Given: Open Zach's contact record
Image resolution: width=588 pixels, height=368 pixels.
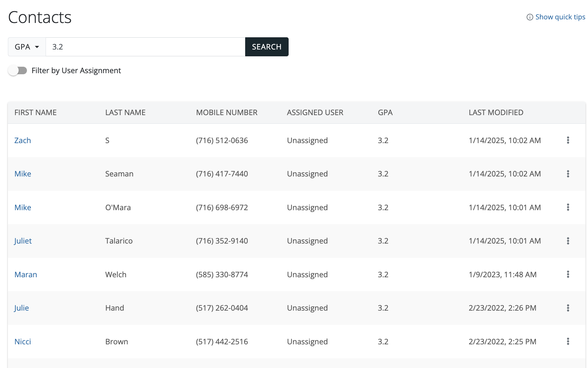Looking at the screenshot, I should click(x=23, y=141).
